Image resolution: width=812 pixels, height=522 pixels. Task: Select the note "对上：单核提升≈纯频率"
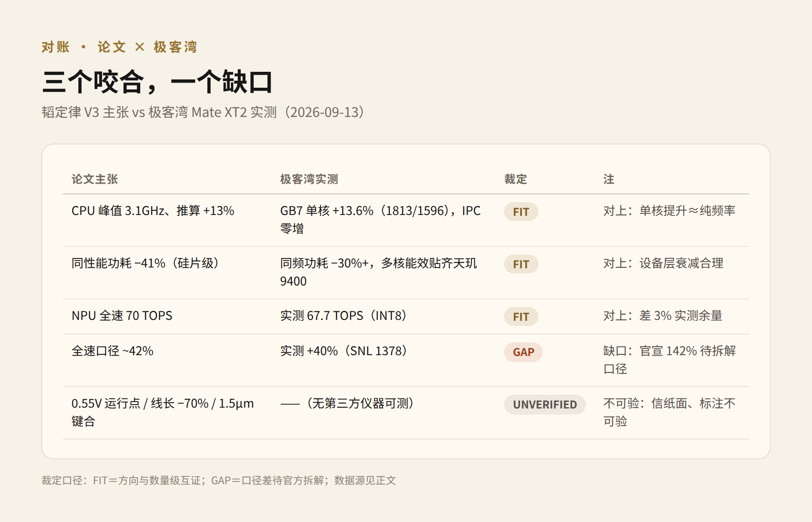point(669,211)
